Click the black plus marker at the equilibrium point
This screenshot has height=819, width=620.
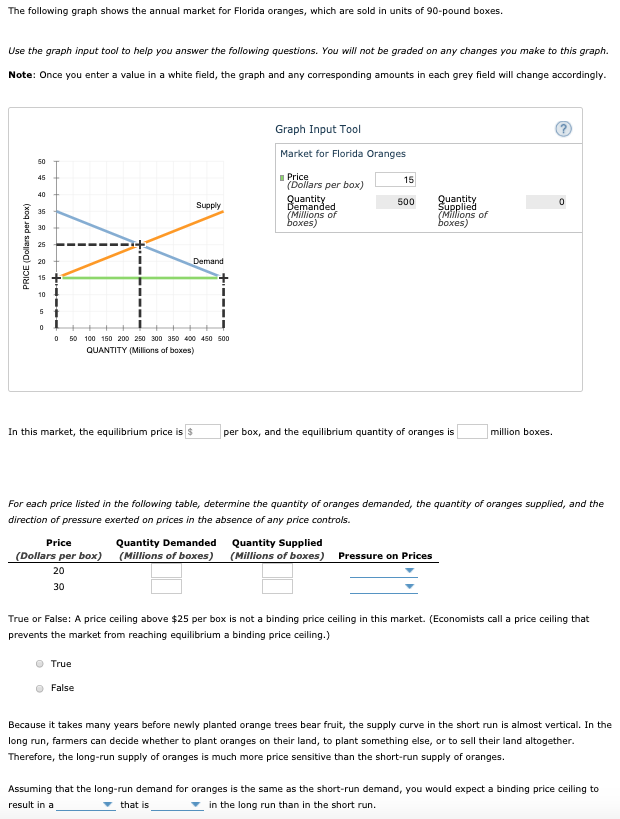(x=142, y=244)
